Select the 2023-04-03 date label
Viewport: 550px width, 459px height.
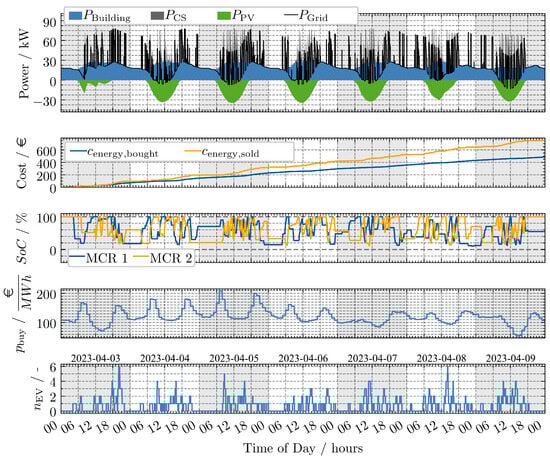95,358
